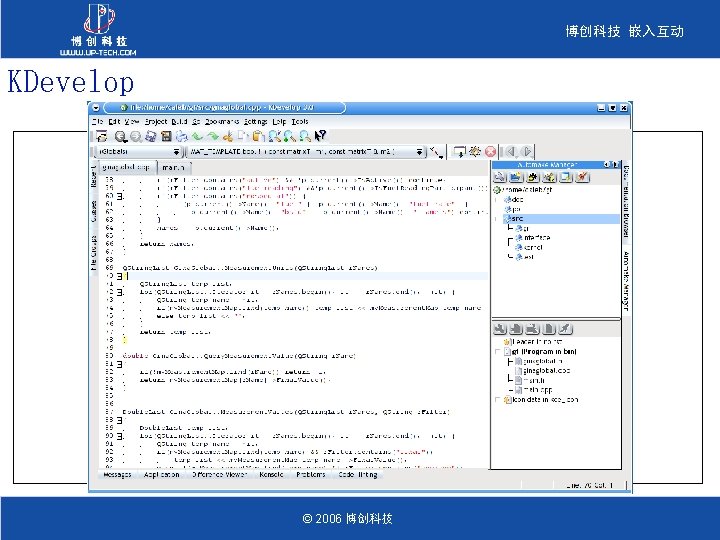Click the build project gear icon
The width and height of the screenshot is (720, 540).
pyautogui.click(x=475, y=152)
